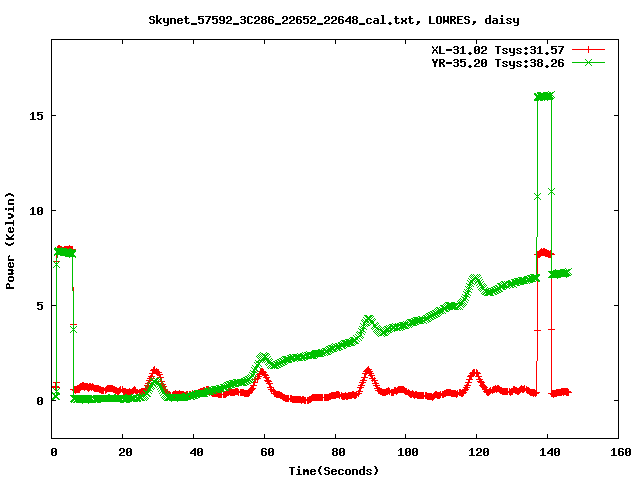The image size is (640, 480).
Task: Select the YR-35.20 Tsys:38.26 legend entry
Action: click(498, 63)
